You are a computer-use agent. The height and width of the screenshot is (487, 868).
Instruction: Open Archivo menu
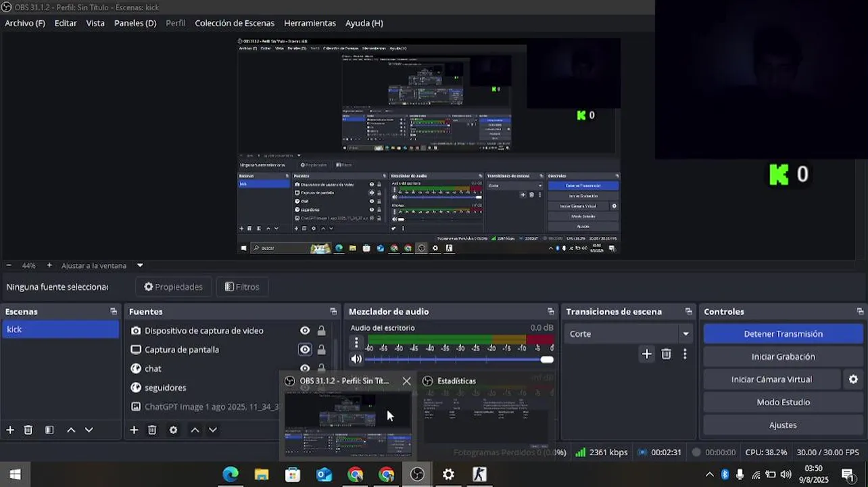(x=25, y=23)
